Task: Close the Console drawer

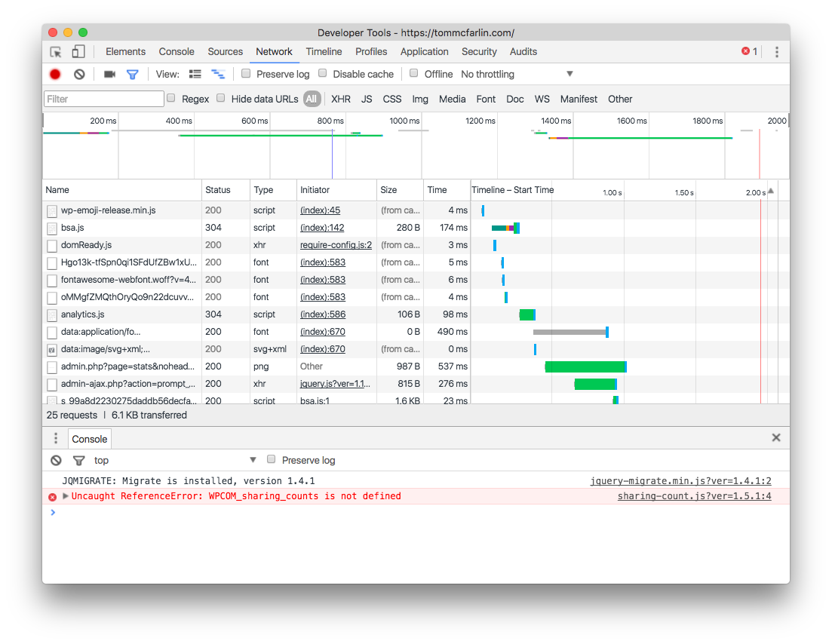Action: click(776, 437)
